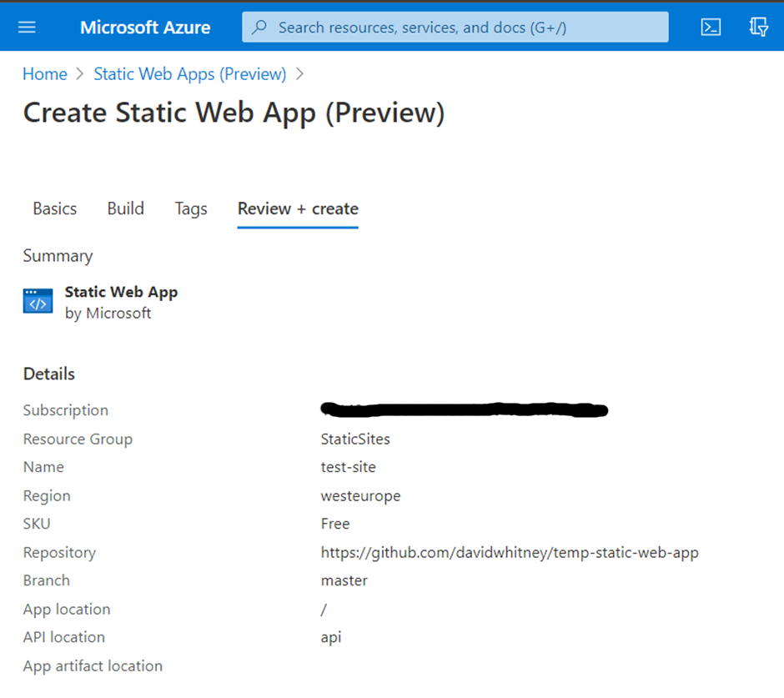Click the '/' app location value

point(324,610)
